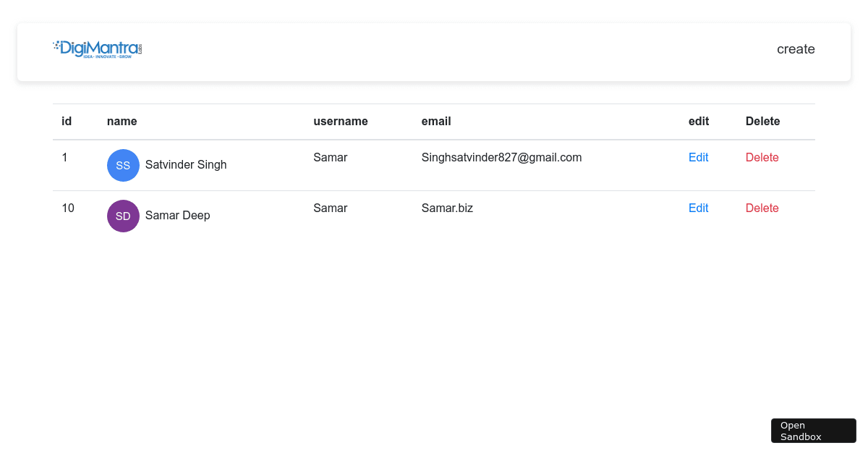
Task: Click the email column header
Action: [436, 122]
